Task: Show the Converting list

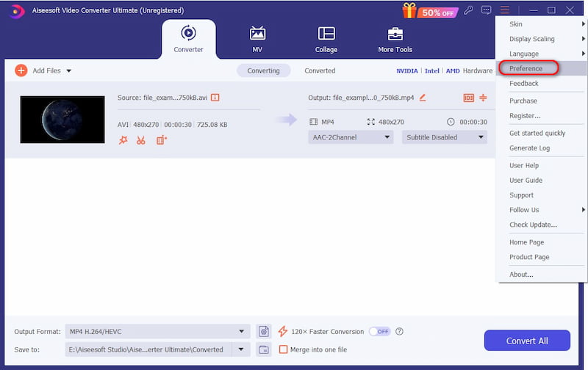Action: point(263,70)
